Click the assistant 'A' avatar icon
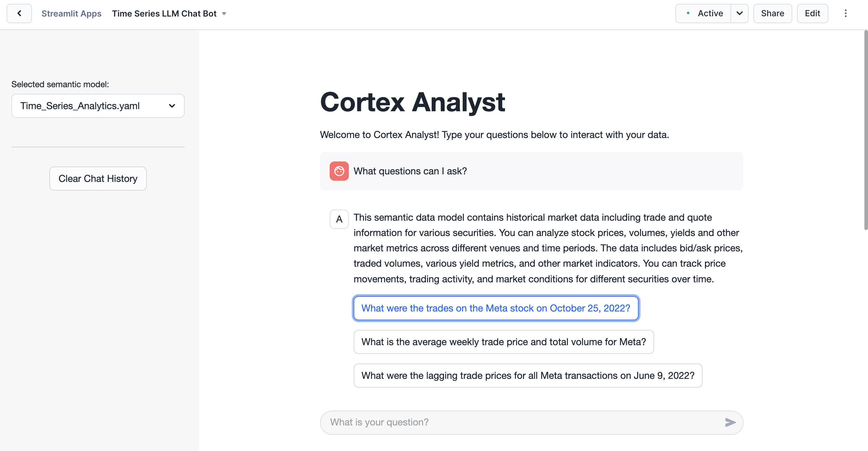868x451 pixels. [x=339, y=219]
